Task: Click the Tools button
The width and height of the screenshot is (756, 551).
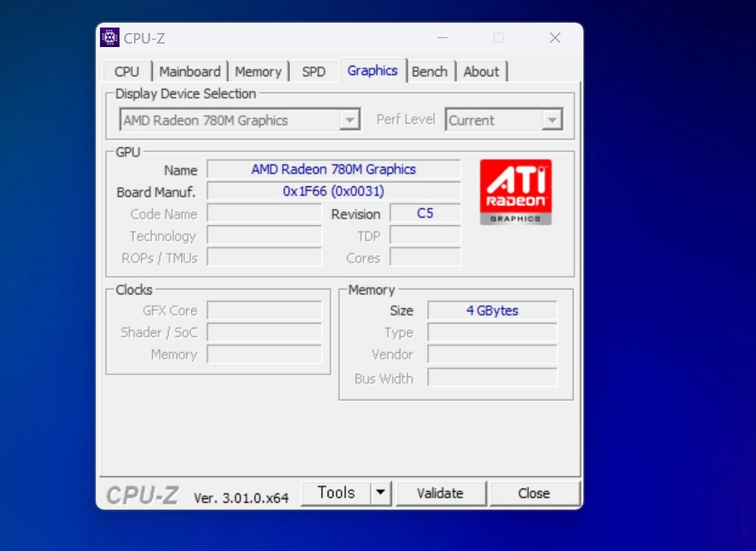Action: coord(336,493)
